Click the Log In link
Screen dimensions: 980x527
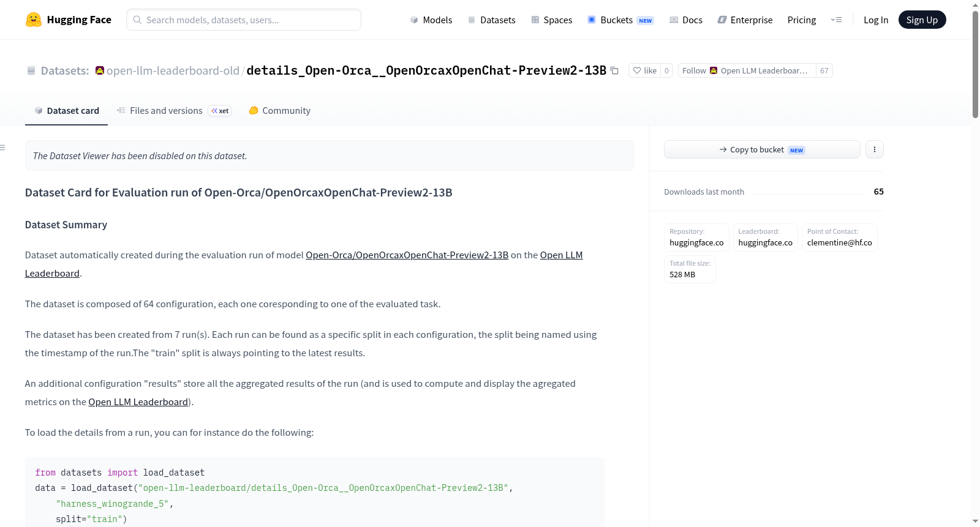pos(875,20)
